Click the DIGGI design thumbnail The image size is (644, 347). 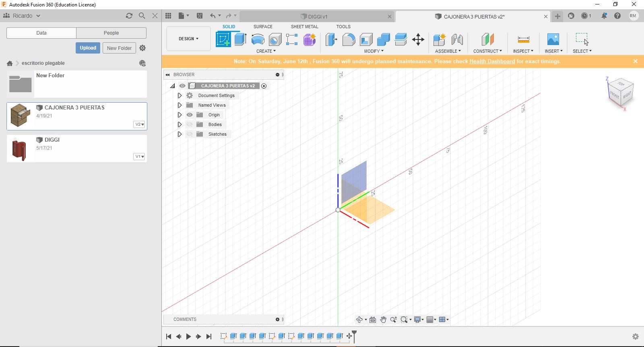click(x=20, y=149)
